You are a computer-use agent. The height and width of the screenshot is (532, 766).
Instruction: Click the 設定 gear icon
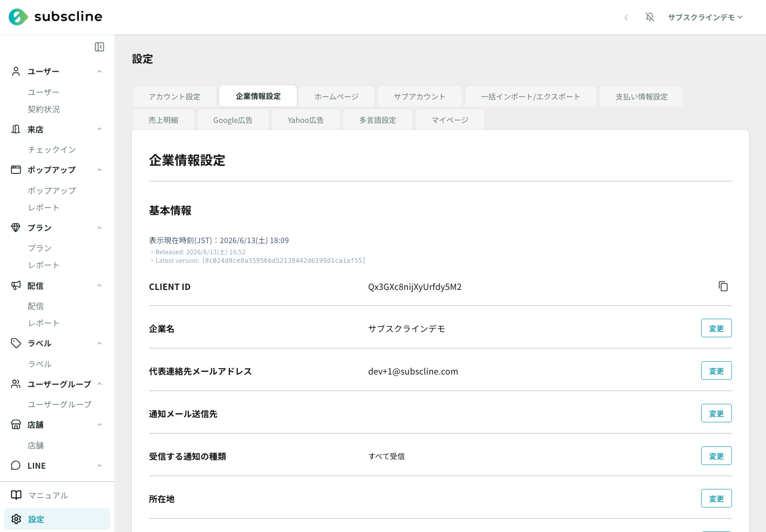pos(16,519)
